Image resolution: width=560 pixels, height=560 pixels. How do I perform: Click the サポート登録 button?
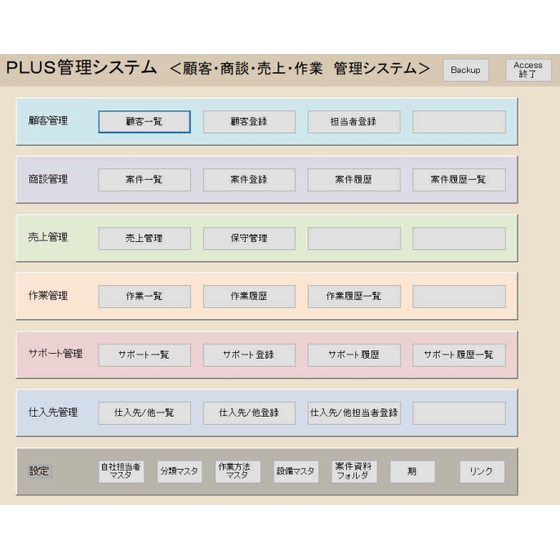coord(249,355)
